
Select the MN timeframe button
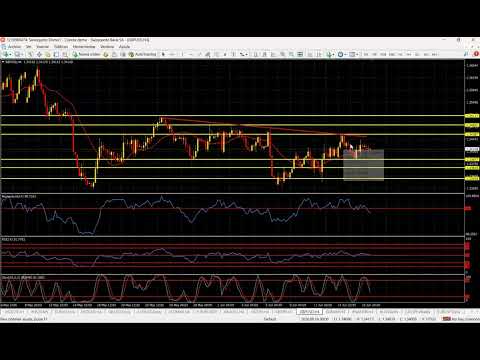[x=435, y=54]
